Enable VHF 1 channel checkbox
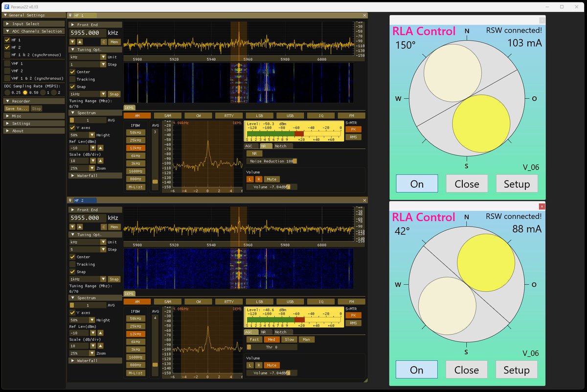 click(x=7, y=64)
